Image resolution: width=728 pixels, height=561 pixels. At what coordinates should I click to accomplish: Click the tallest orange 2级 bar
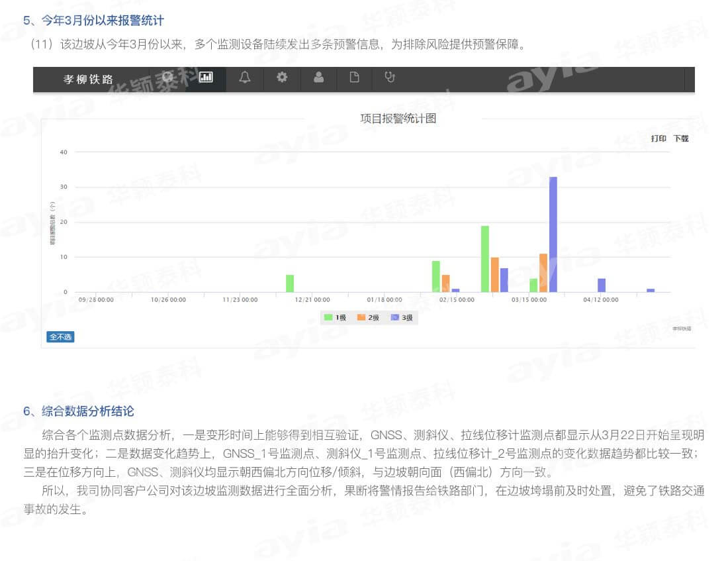point(543,272)
